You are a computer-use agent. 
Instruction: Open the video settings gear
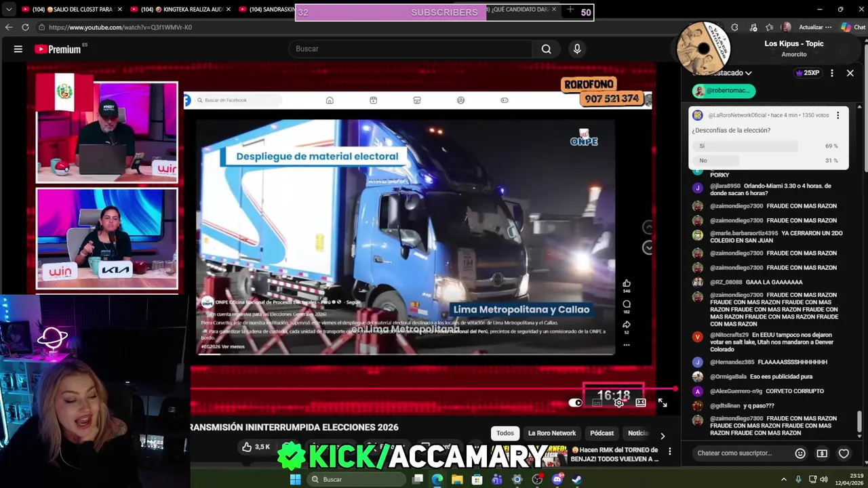coord(618,403)
